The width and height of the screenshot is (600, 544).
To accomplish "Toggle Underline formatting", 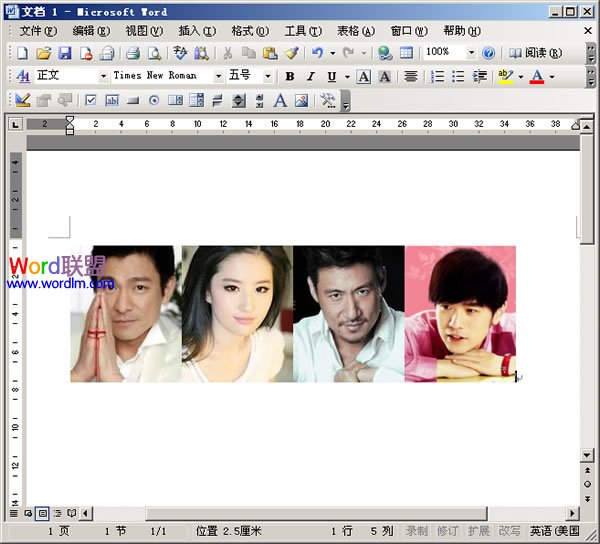I will (x=331, y=76).
